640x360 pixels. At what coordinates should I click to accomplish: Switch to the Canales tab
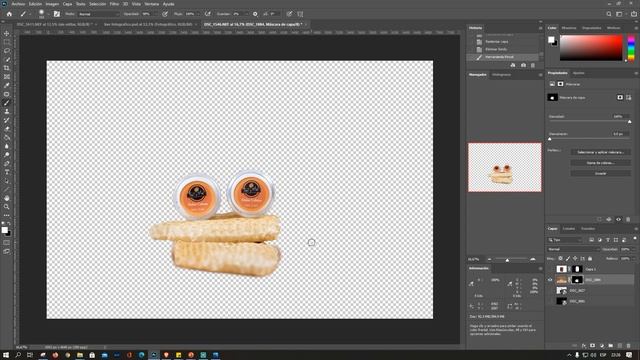point(569,229)
